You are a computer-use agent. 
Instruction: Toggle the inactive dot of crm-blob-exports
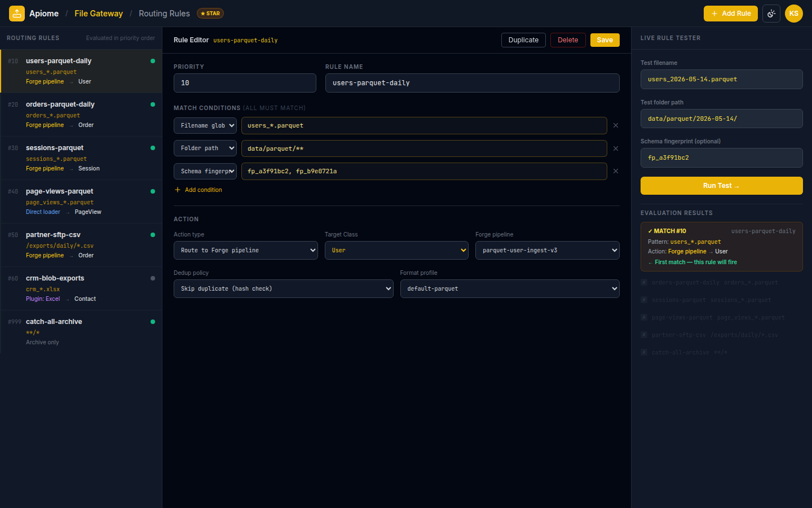pyautogui.click(x=153, y=278)
